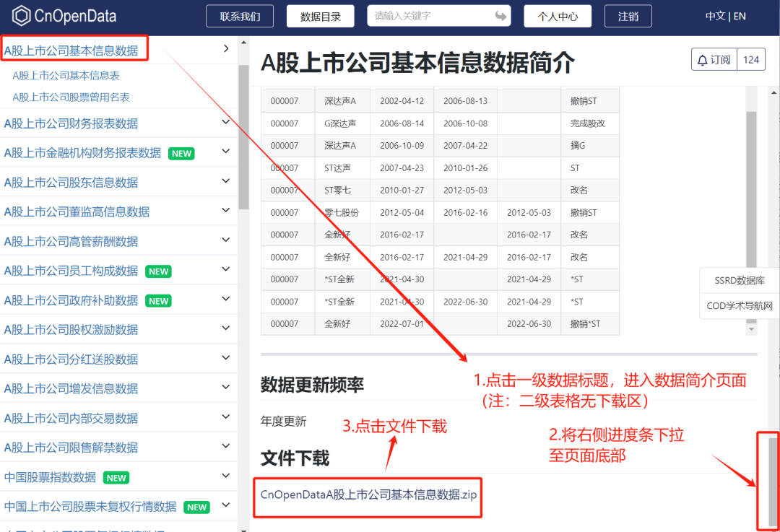
Task: Open COD学术导航网 side link
Action: point(740,306)
